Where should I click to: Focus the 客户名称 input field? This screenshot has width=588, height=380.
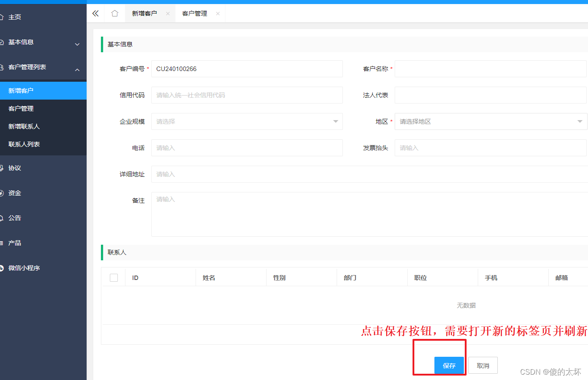point(491,69)
